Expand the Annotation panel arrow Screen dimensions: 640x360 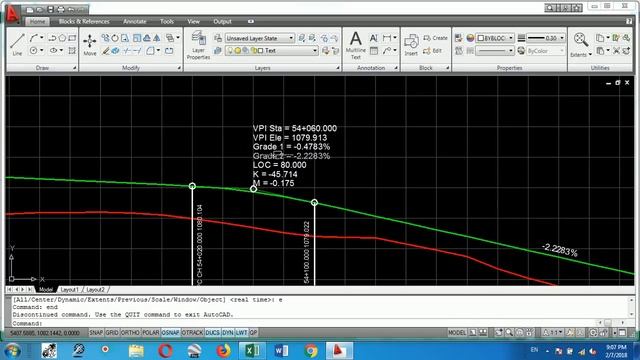click(396, 68)
